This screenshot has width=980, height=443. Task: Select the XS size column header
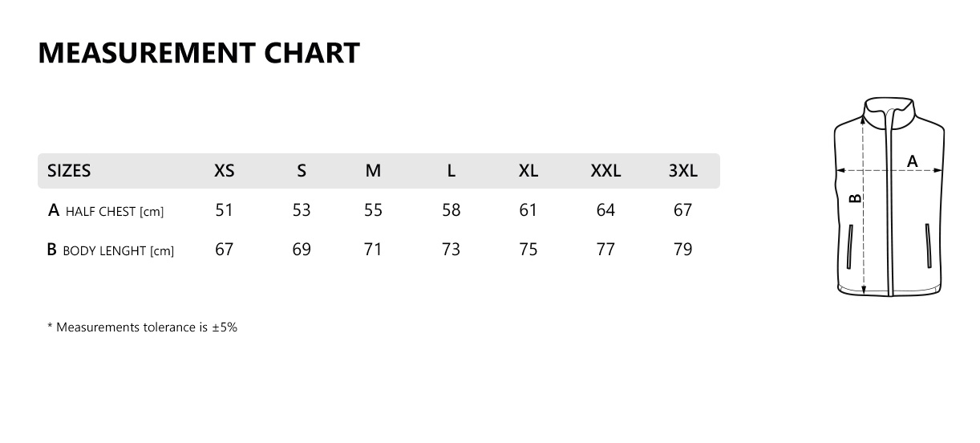[225, 171]
